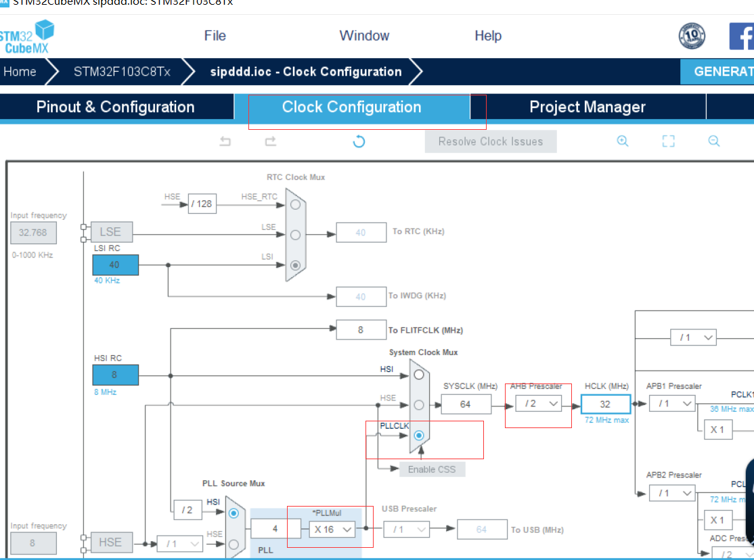Click the /128 HSE divider box

(x=202, y=204)
